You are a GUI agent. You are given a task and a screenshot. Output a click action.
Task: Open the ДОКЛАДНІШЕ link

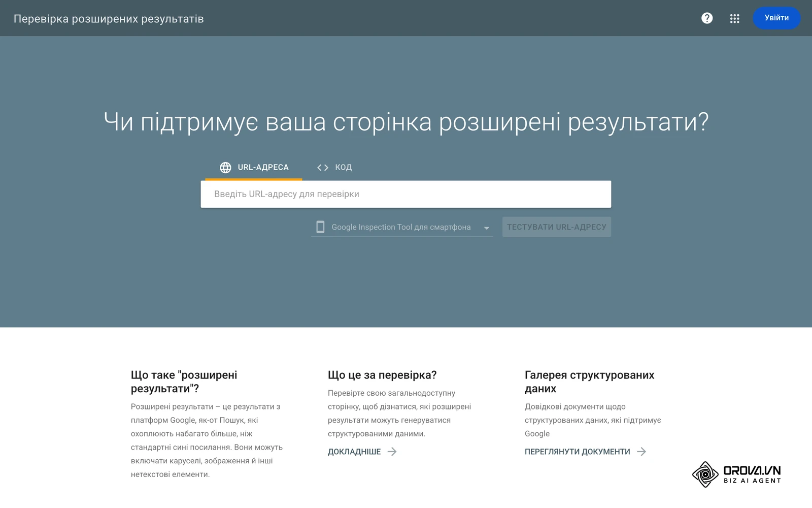(x=354, y=452)
